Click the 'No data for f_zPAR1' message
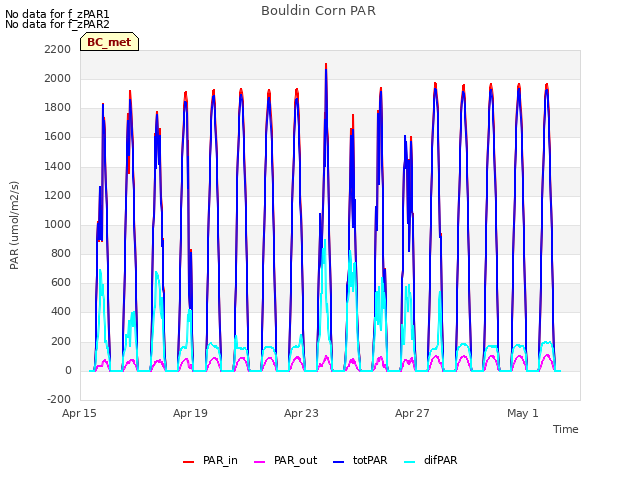Screen dimensions: 640x480 [57, 14]
